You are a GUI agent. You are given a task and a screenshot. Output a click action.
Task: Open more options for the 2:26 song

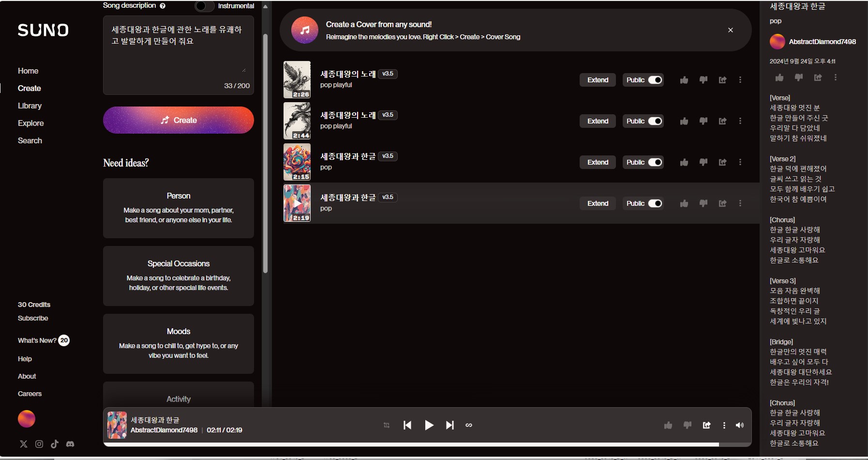(x=740, y=80)
